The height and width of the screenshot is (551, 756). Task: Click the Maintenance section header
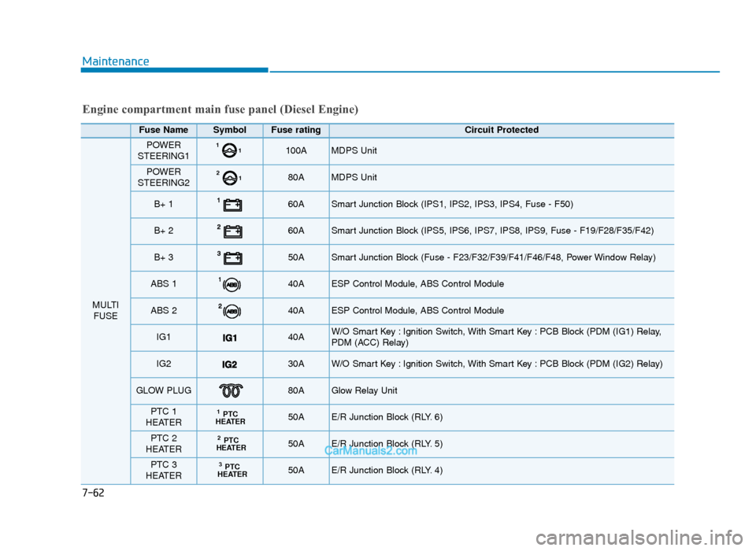click(116, 61)
